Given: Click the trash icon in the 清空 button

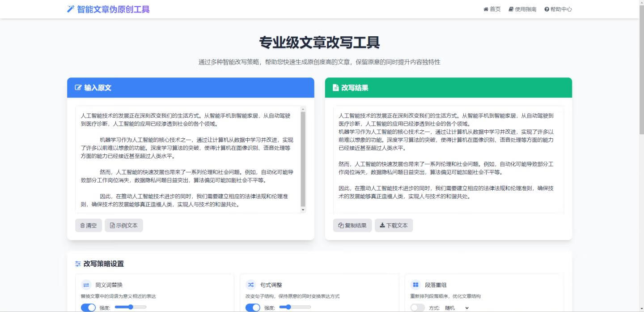Looking at the screenshot, I should [82, 225].
